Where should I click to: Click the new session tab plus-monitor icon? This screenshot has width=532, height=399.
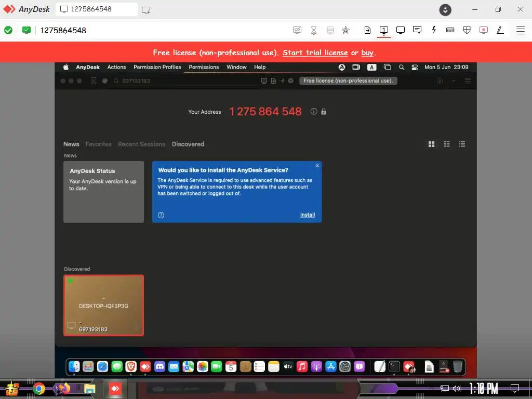coord(146,10)
